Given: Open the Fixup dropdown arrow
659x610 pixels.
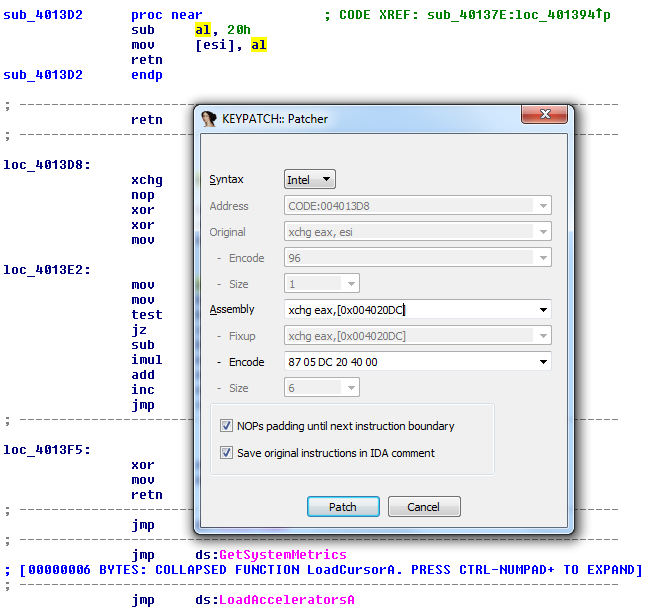Looking at the screenshot, I should pyautogui.click(x=543, y=336).
